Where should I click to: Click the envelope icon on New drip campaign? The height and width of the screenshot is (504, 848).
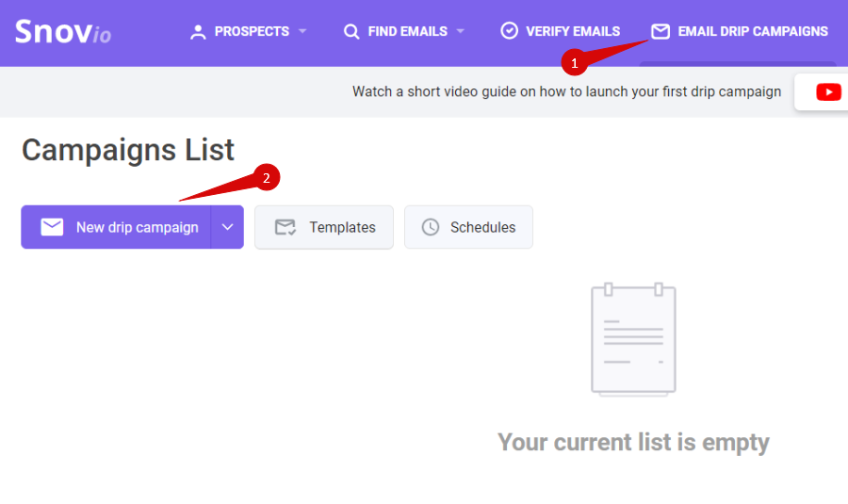52,227
